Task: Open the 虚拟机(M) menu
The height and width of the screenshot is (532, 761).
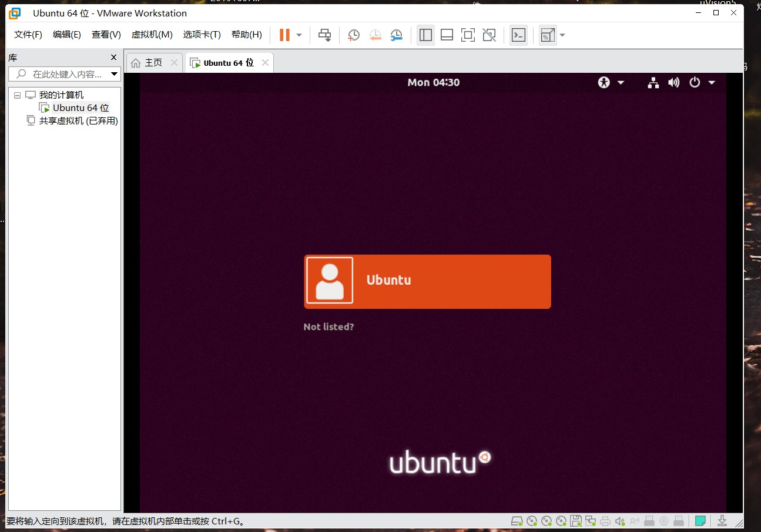Action: pos(152,35)
